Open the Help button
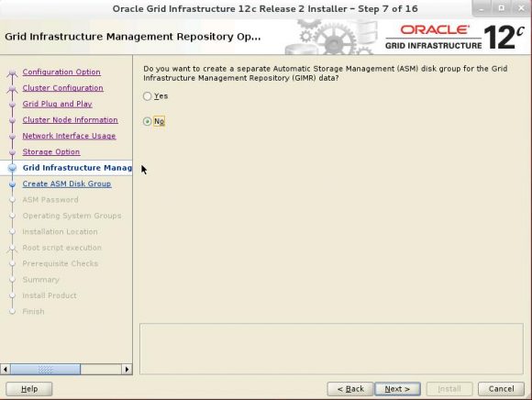The image size is (532, 400). [29, 389]
